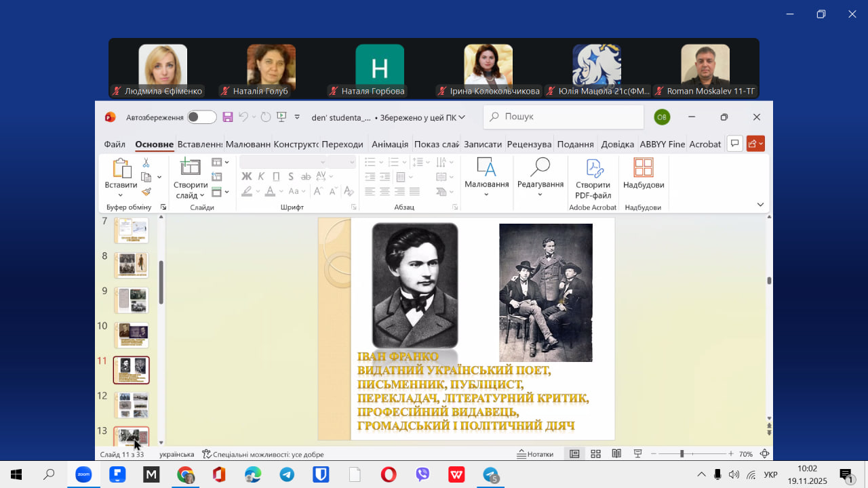Click the Paste (Вставити) button

tap(121, 168)
